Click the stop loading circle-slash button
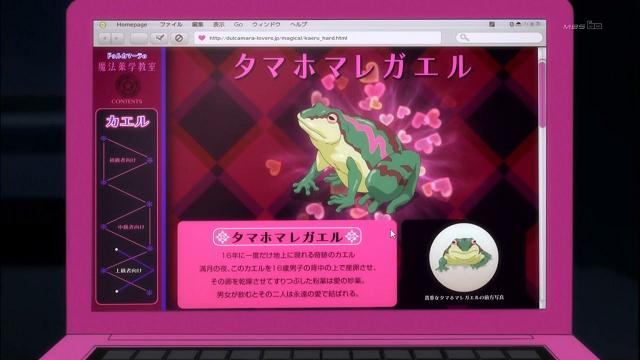The image size is (640, 360). point(179,38)
